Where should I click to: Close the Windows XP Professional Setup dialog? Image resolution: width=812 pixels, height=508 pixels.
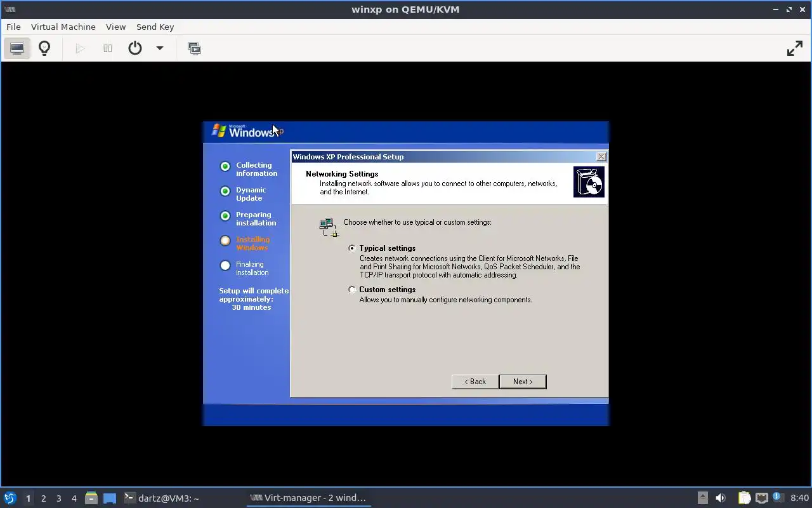601,156
